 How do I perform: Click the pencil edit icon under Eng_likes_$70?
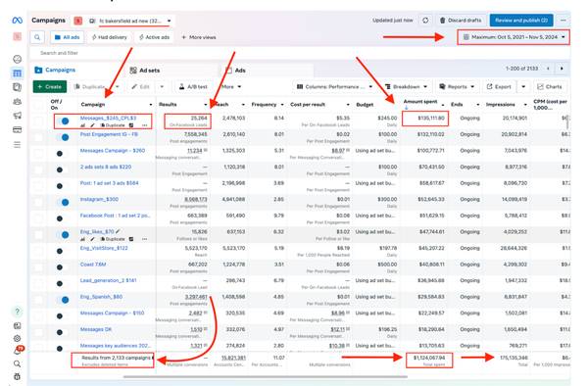click(92, 239)
